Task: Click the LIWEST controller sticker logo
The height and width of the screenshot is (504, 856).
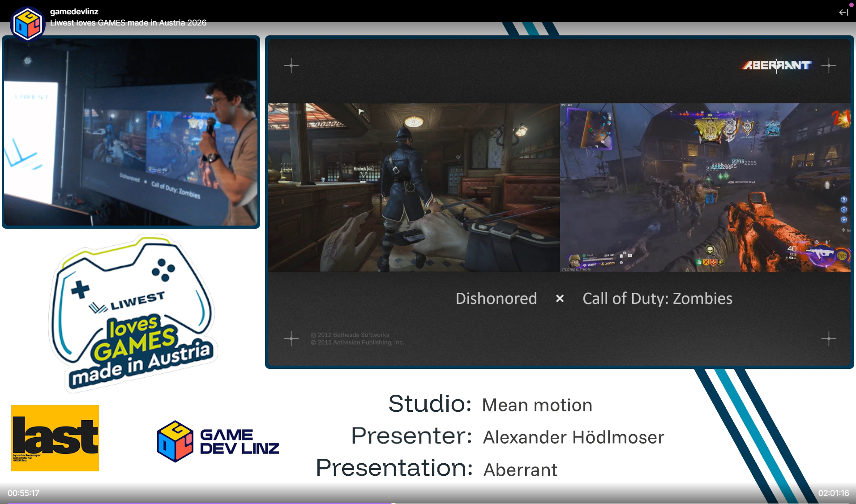Action: pyautogui.click(x=134, y=313)
